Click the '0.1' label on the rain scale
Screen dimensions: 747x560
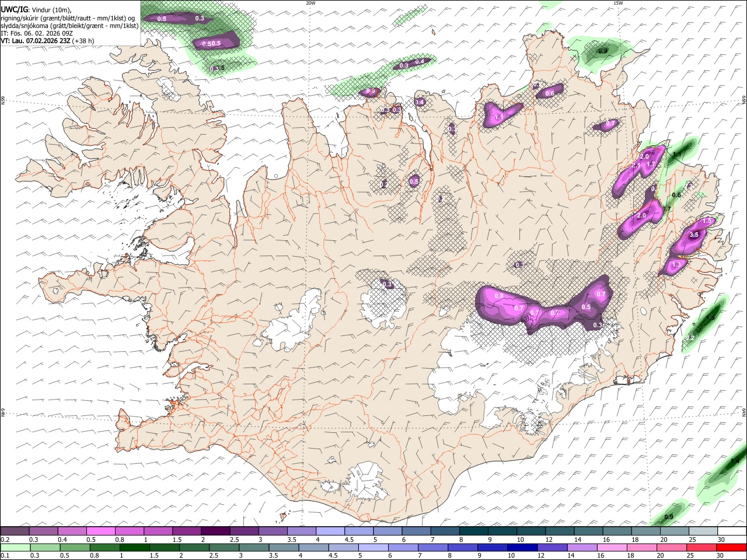point(5,556)
